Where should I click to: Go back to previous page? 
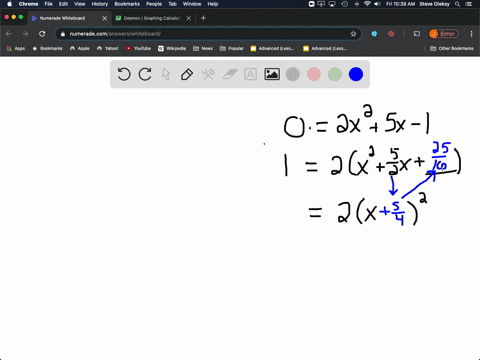pyautogui.click(x=9, y=34)
